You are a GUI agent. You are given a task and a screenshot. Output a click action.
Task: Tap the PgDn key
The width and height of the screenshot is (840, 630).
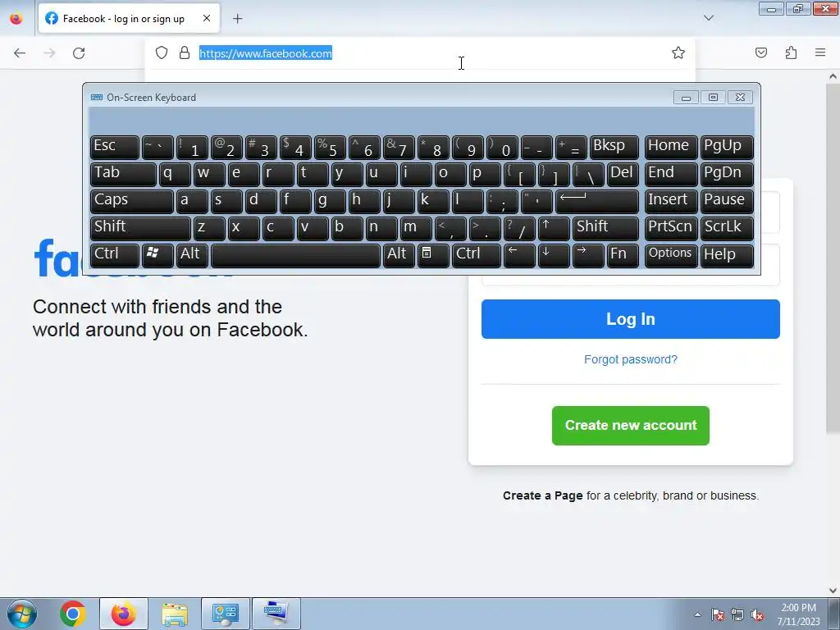click(x=727, y=174)
